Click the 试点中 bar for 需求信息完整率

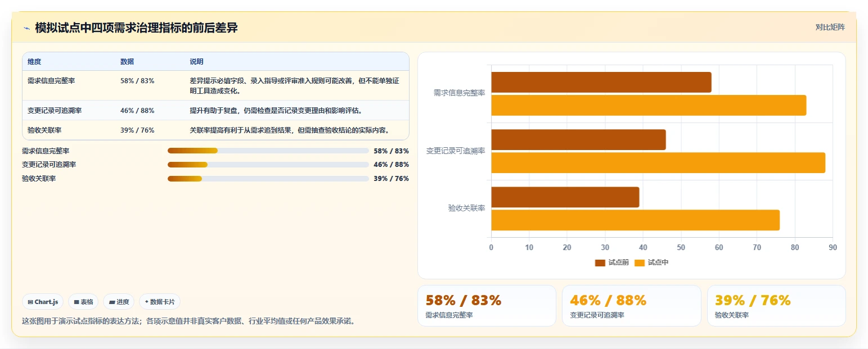pyautogui.click(x=649, y=105)
